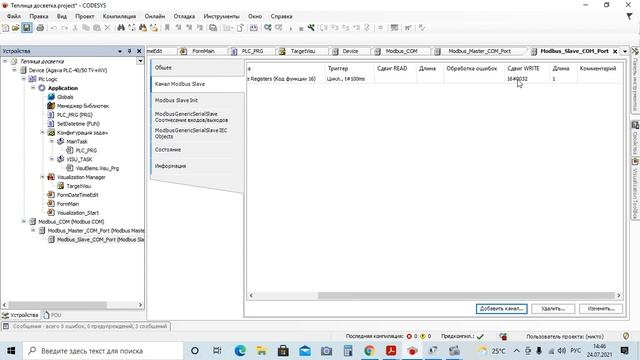Open the Онлайн menu
The height and width of the screenshot is (360, 640).
point(155,16)
